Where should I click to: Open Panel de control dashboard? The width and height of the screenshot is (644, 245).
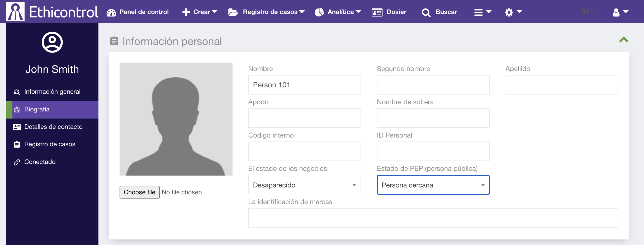tap(138, 12)
